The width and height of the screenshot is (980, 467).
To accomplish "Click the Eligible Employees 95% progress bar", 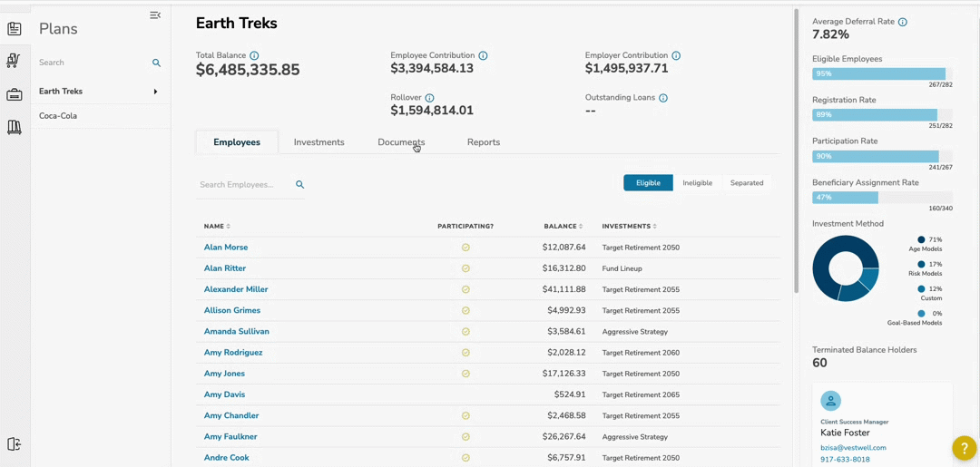I will [x=883, y=73].
